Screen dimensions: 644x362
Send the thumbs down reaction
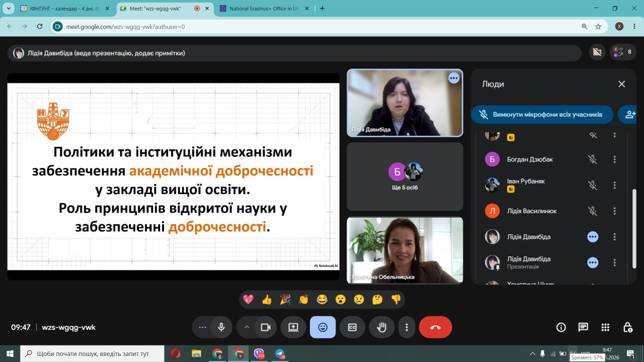pos(396,300)
